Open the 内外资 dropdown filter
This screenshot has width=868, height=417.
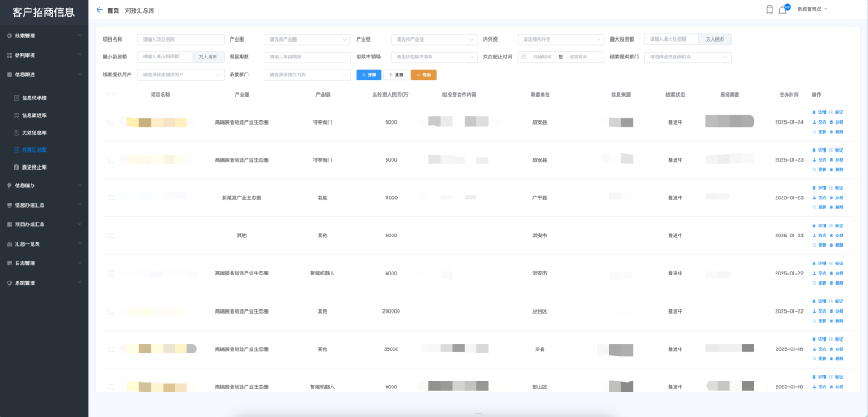coord(560,39)
